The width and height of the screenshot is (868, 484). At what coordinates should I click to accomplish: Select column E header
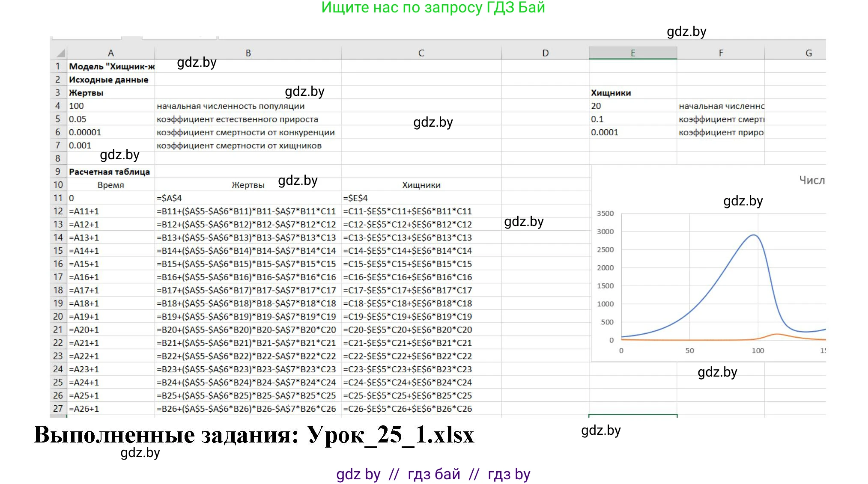click(632, 53)
